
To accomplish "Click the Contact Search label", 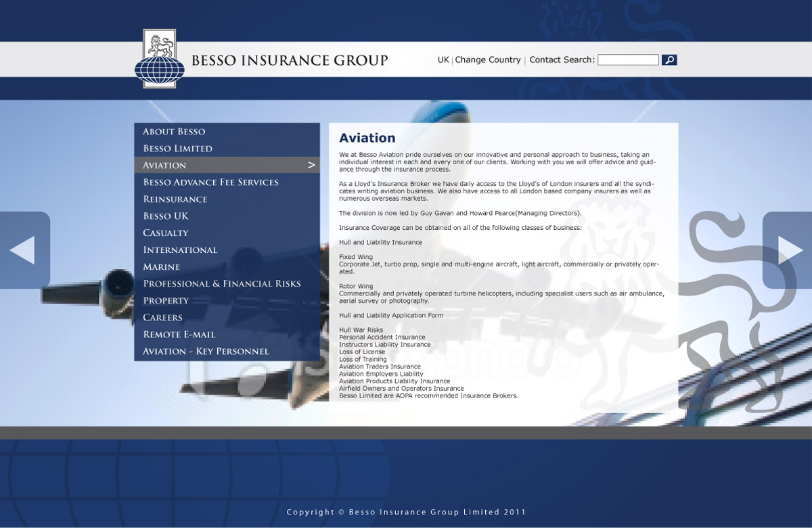I will 562,59.
